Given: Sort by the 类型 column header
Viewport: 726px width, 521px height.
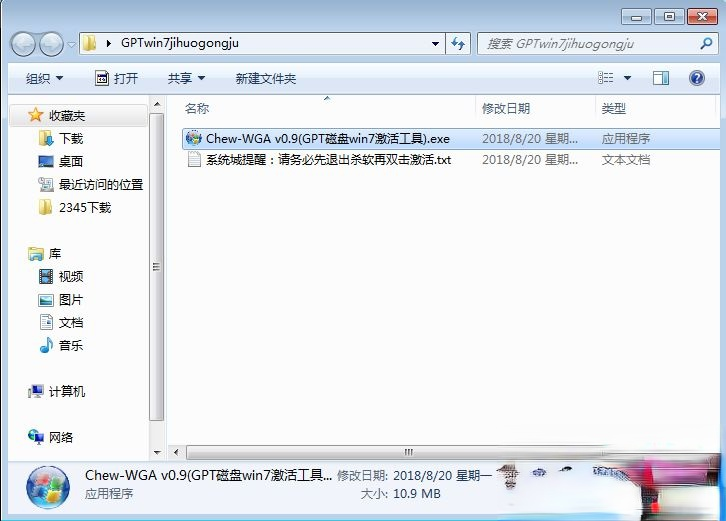Looking at the screenshot, I should coord(613,108).
